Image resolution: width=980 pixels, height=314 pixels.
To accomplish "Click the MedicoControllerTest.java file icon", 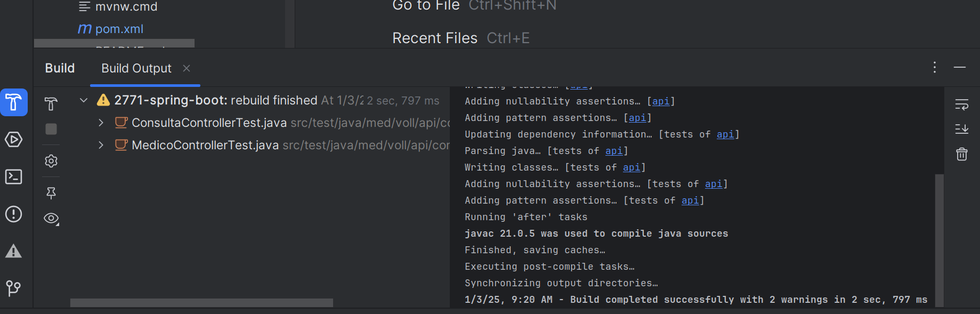I will [121, 145].
